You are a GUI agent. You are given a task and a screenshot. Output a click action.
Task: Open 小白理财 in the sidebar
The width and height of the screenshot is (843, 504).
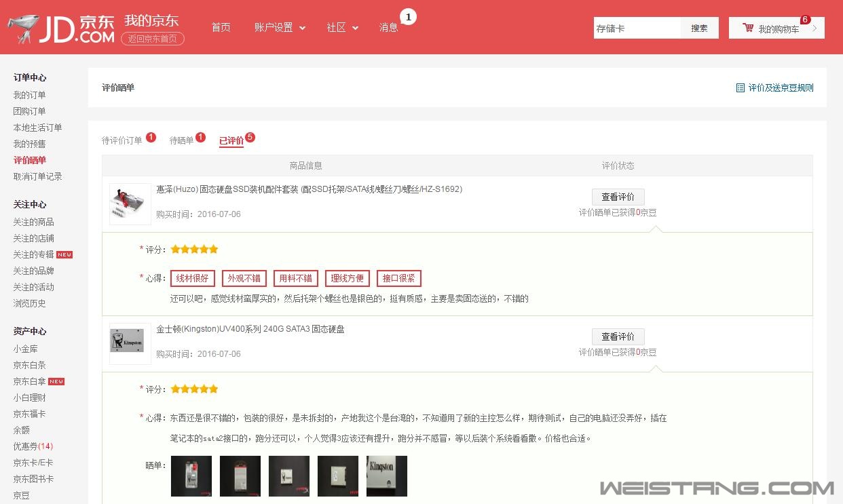pyautogui.click(x=30, y=398)
